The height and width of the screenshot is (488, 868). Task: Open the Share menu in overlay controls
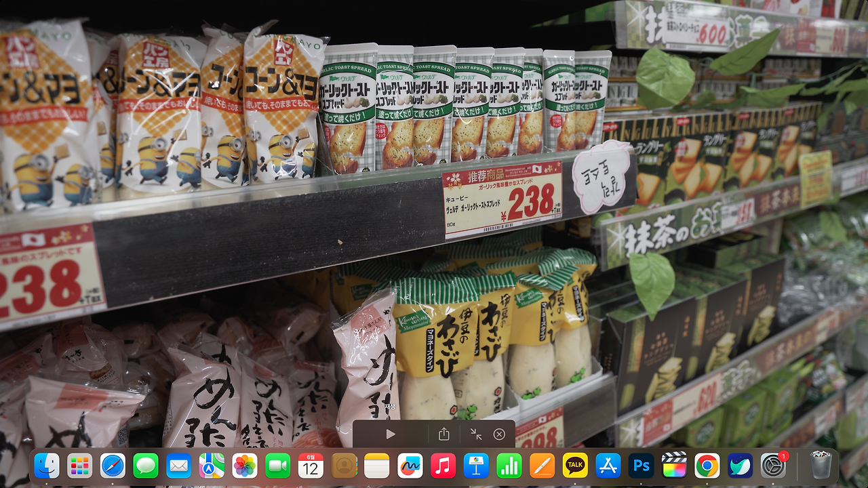pos(444,434)
